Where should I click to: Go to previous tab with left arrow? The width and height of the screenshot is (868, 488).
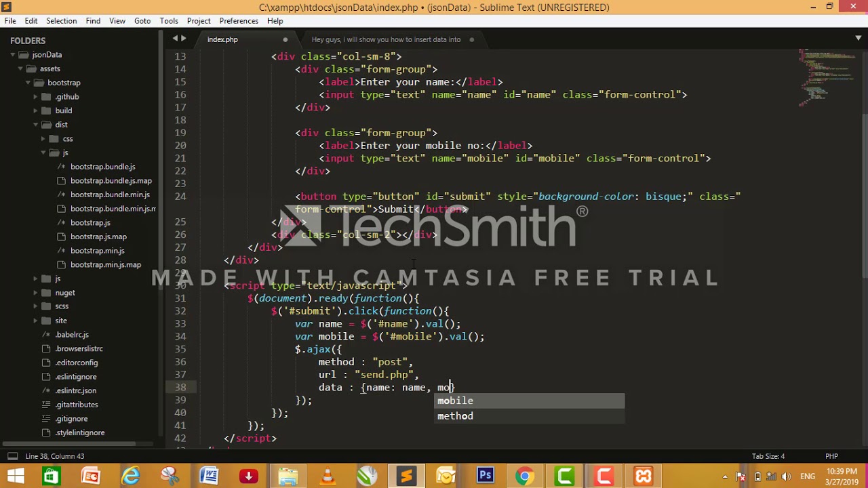pos(175,39)
